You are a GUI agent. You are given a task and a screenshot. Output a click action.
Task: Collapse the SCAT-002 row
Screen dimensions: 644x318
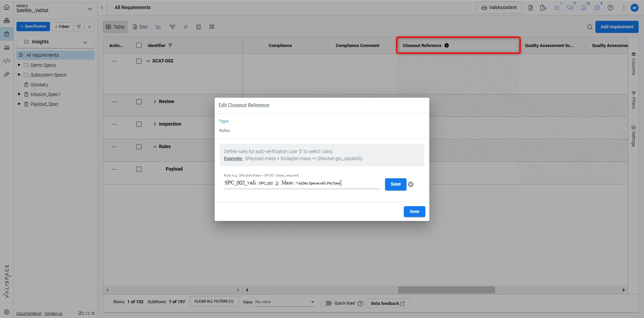coord(148,61)
